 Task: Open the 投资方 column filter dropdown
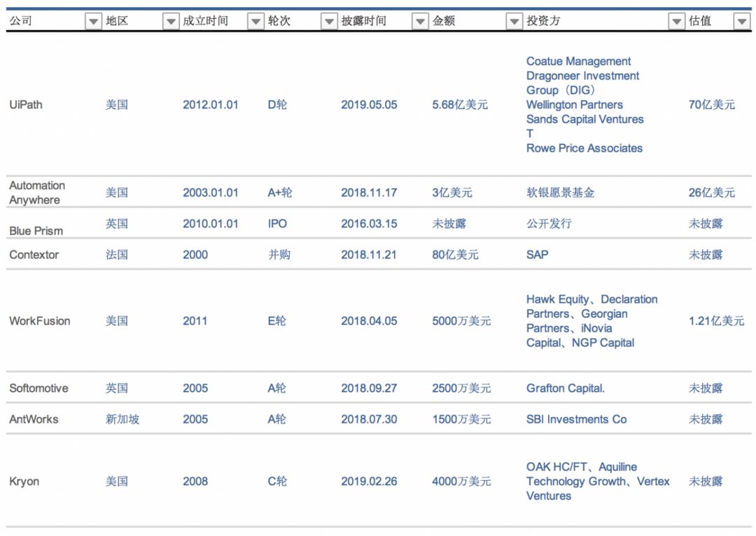[676, 21]
